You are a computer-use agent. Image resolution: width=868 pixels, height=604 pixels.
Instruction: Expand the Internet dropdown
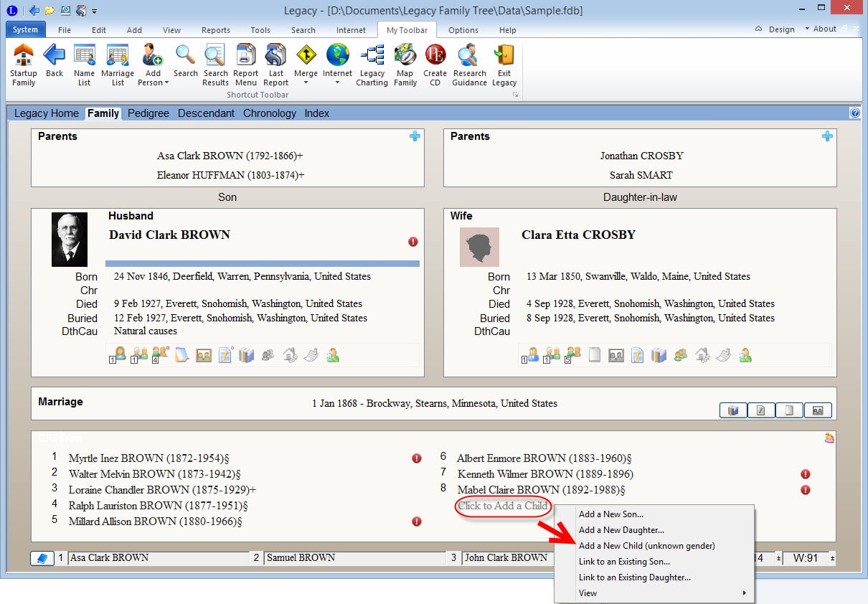pos(337,82)
